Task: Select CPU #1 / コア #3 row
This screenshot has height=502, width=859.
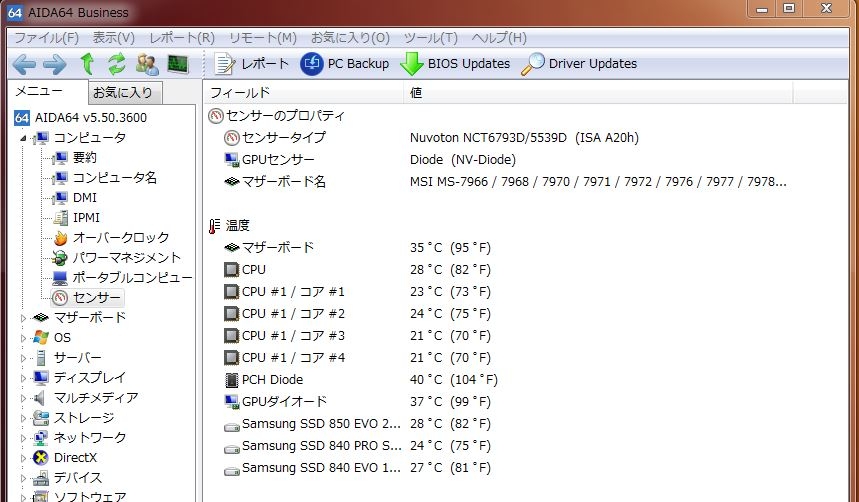Action: coord(357,335)
